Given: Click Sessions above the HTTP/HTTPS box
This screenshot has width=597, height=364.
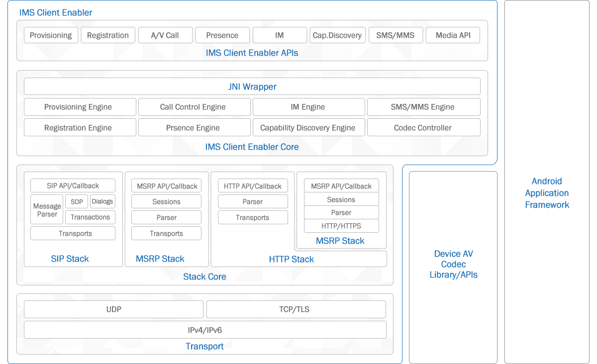Looking at the screenshot, I should click(x=341, y=199).
